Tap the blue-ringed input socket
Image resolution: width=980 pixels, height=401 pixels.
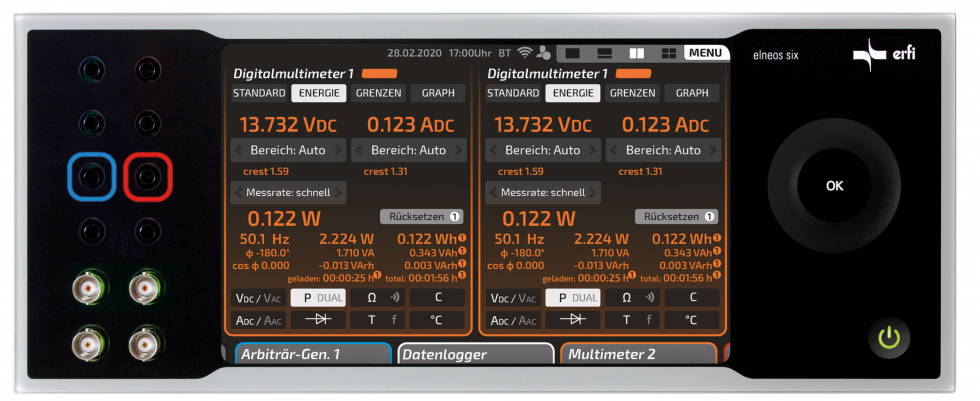(92, 177)
